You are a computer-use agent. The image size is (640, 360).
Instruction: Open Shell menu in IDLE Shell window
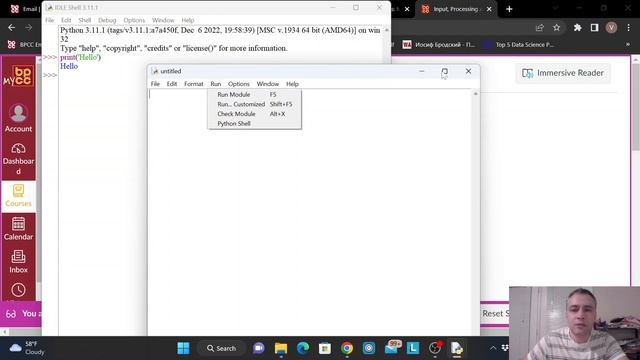coord(84,20)
